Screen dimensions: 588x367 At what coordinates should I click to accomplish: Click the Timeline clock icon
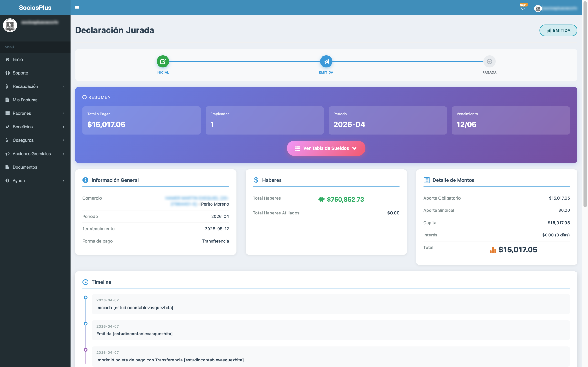pos(85,282)
